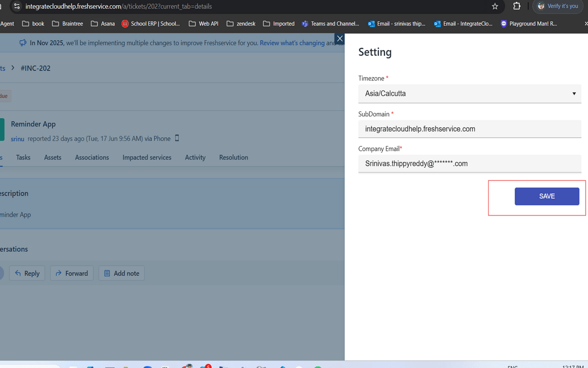The image size is (588, 368).
Task: Open the Imported bookmarks folder
Action: (x=279, y=24)
